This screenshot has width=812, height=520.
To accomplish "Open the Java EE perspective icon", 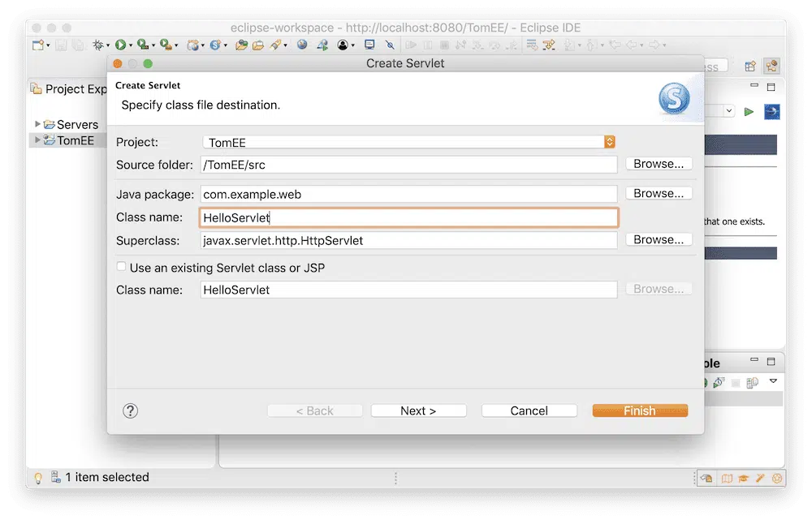I will [771, 67].
